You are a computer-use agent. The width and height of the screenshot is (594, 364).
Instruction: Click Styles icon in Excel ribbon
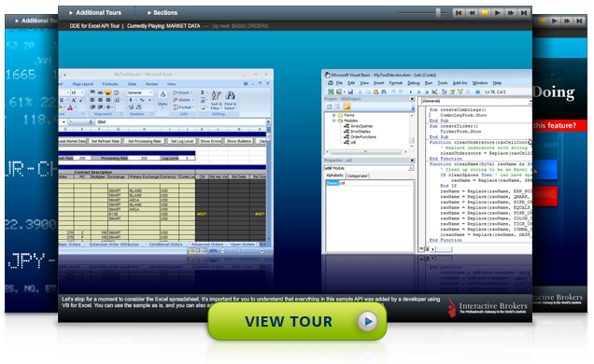click(x=163, y=98)
